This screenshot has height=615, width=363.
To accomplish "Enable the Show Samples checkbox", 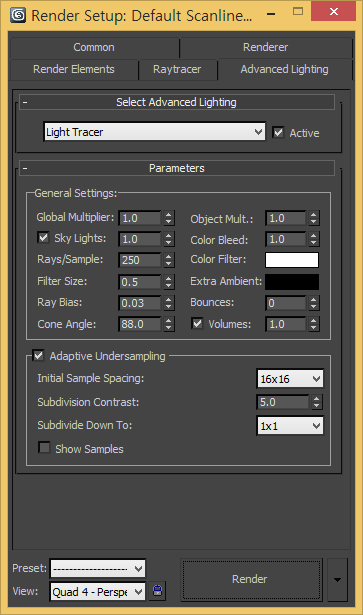I will coord(44,448).
